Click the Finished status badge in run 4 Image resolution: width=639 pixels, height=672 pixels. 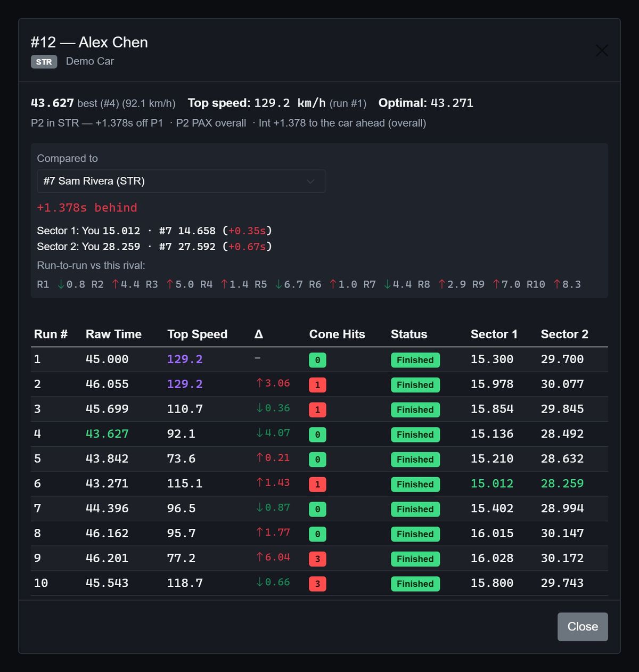(415, 435)
